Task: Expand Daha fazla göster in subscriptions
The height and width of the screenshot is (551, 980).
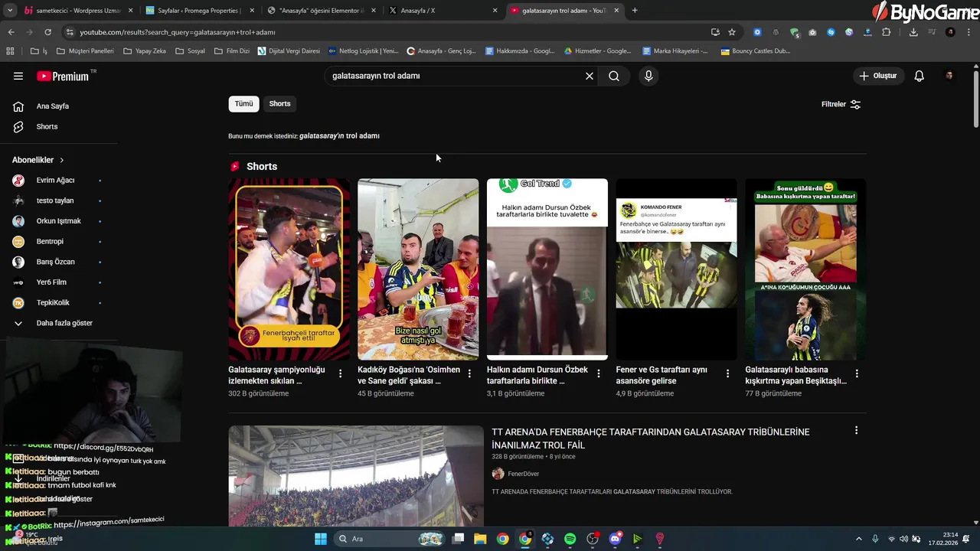Action: point(64,323)
